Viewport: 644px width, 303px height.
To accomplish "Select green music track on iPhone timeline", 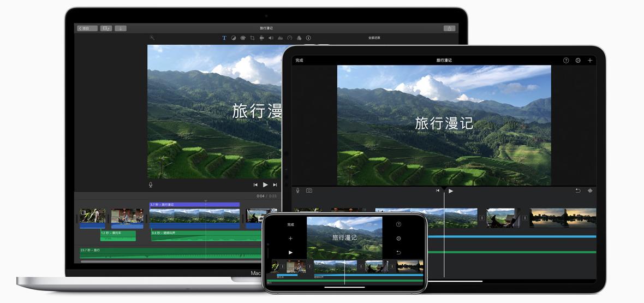I will [345, 281].
